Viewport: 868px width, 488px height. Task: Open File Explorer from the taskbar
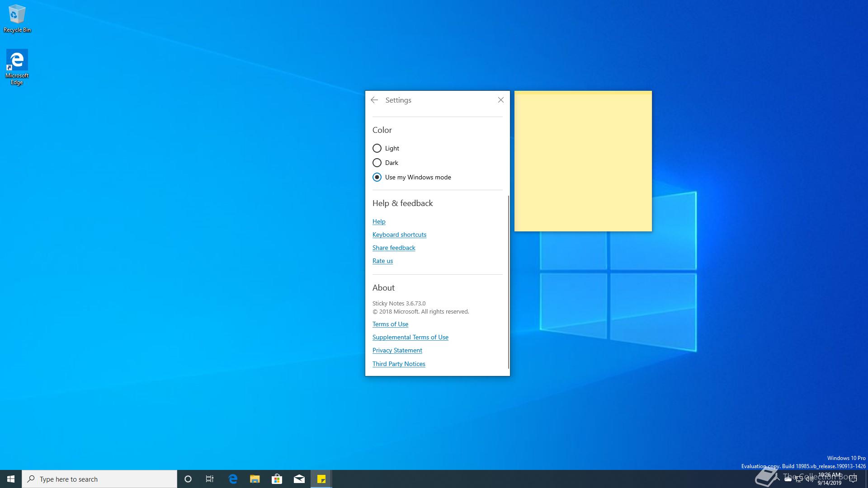click(x=255, y=479)
